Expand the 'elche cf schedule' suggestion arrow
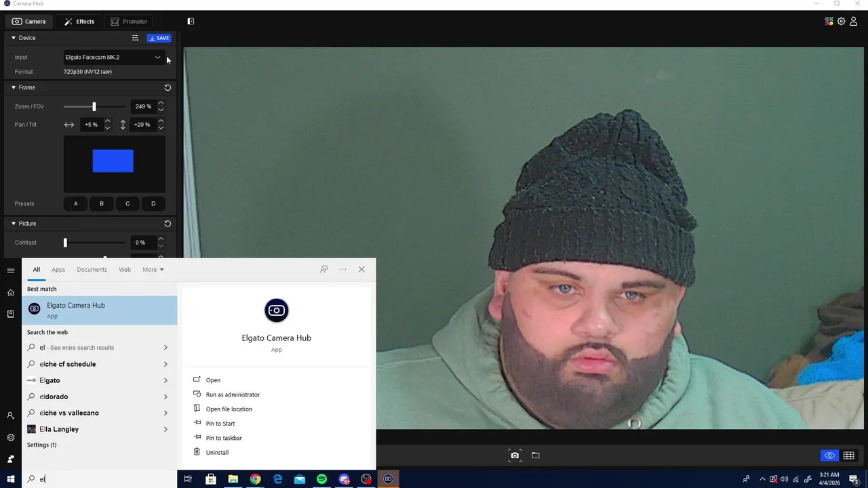Screen dimensions: 868x488 165,365
